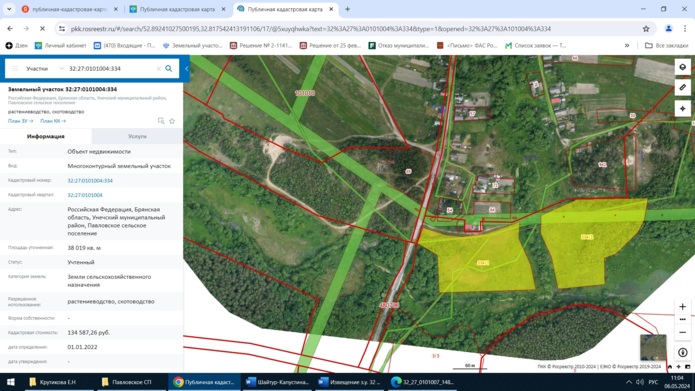Select cadastral value text 134 587,26 руб.

[89, 332]
